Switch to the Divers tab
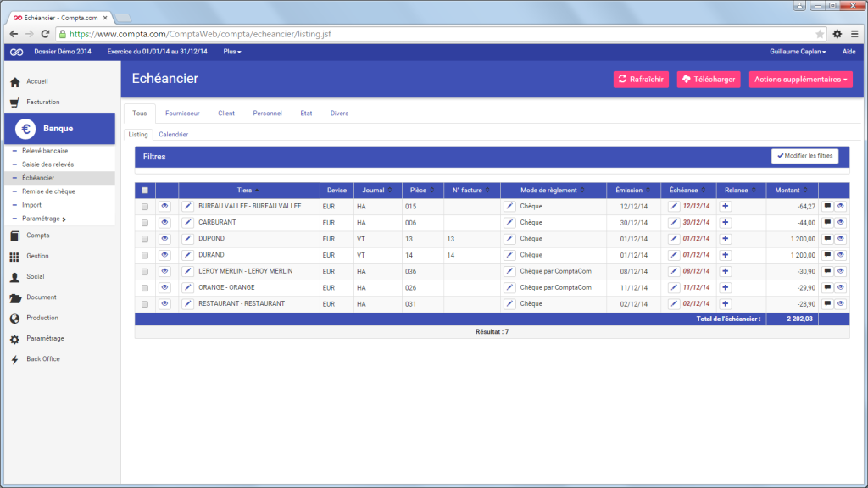Image resolution: width=868 pixels, height=488 pixels. pyautogui.click(x=339, y=114)
